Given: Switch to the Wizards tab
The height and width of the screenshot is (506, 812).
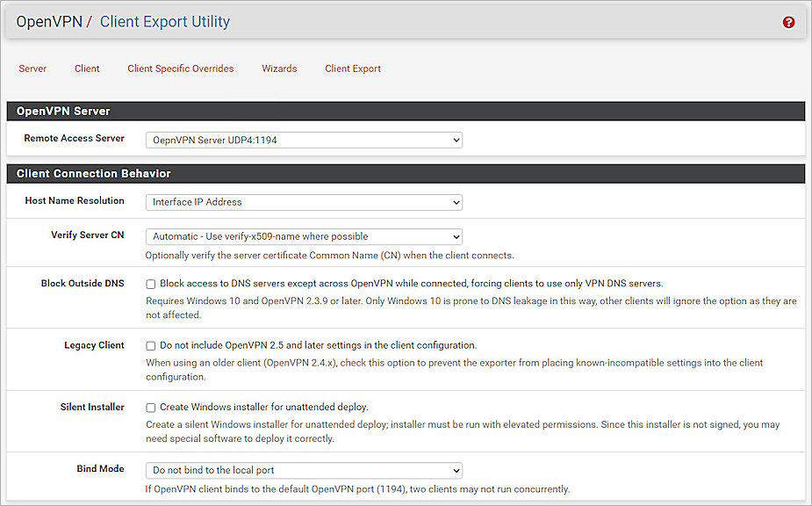Looking at the screenshot, I should tap(279, 69).
